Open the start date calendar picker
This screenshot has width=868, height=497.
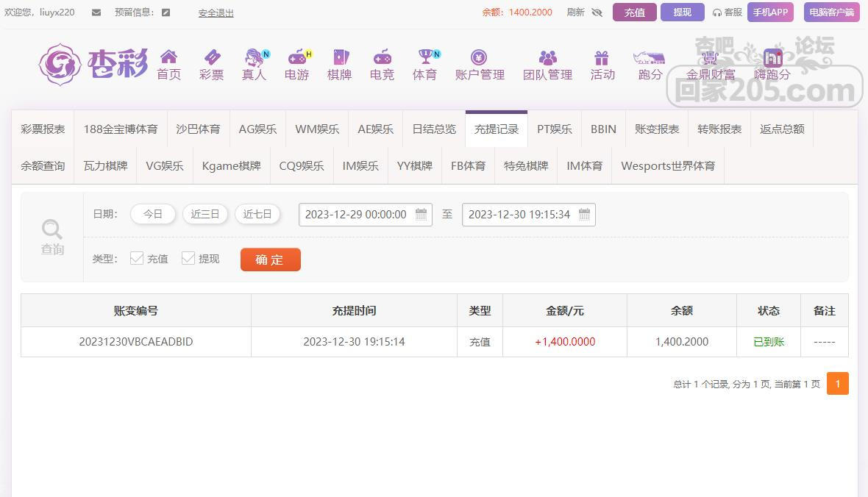[x=421, y=215]
